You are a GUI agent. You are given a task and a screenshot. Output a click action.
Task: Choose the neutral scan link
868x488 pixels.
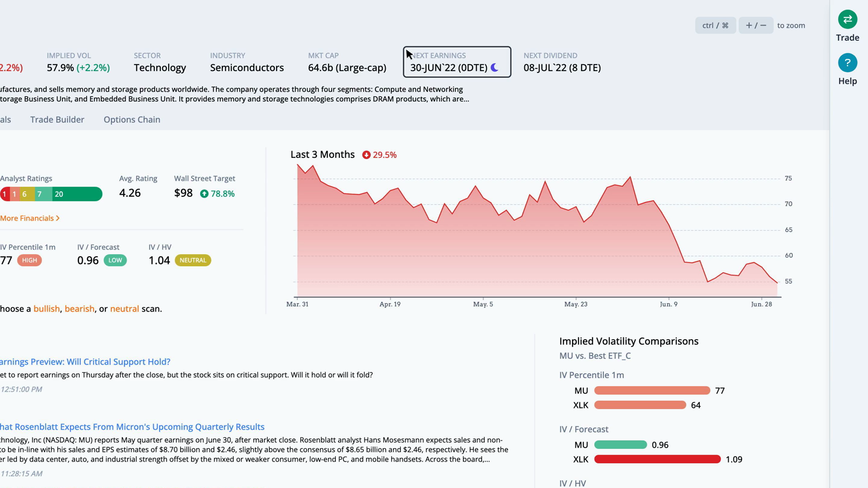pos(125,308)
